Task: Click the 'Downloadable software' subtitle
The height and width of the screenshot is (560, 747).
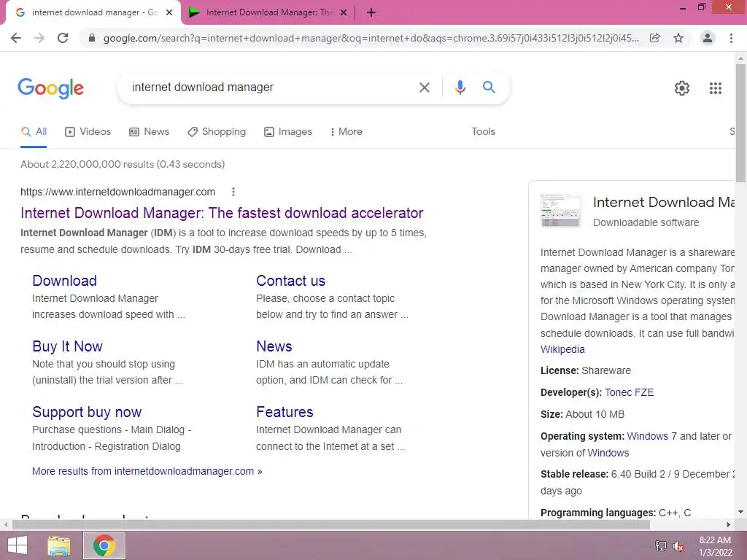Action: [x=646, y=223]
